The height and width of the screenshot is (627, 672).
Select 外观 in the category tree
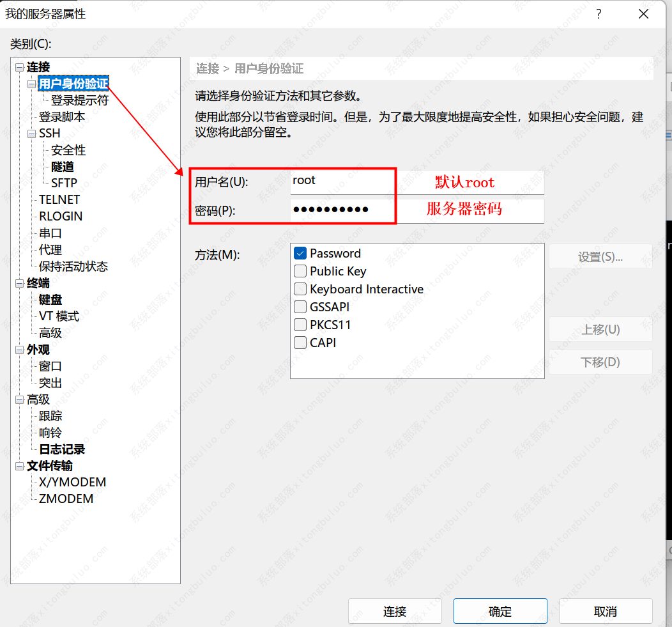click(38, 350)
